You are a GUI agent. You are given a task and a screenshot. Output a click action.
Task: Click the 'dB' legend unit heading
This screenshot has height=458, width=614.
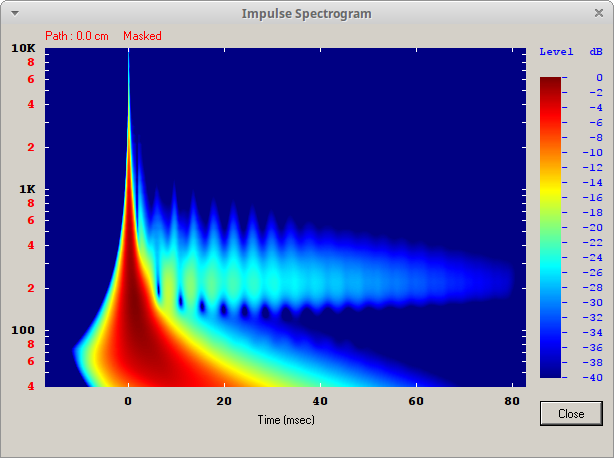[596, 52]
